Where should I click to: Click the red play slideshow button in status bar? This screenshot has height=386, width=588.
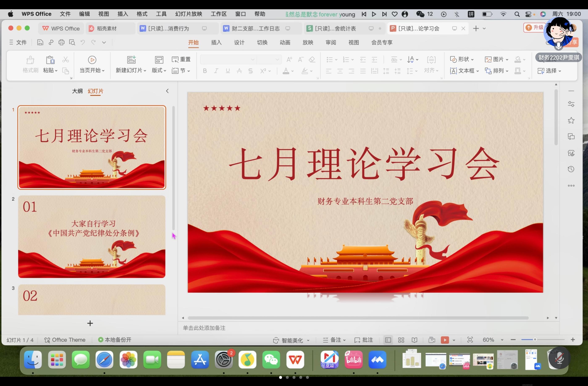[445, 340]
